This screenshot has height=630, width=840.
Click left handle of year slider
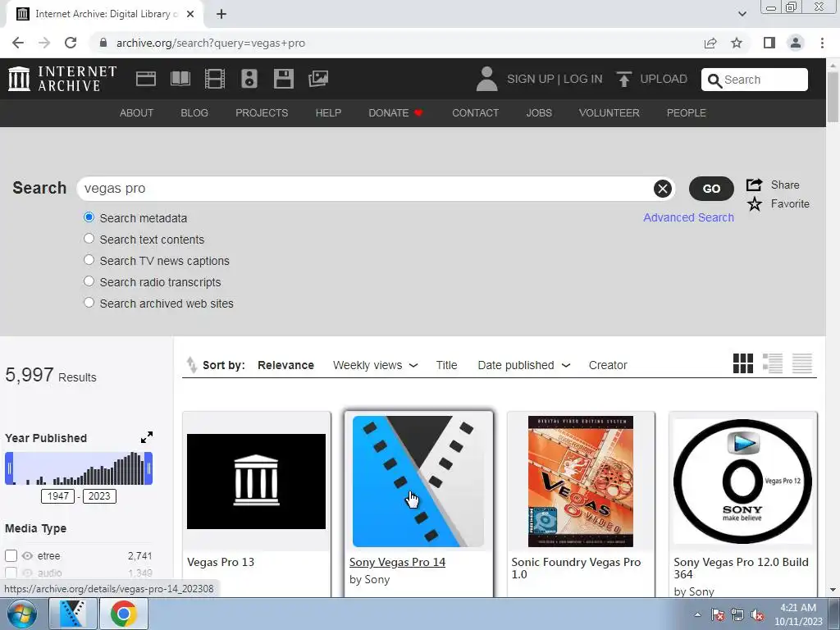click(9, 468)
